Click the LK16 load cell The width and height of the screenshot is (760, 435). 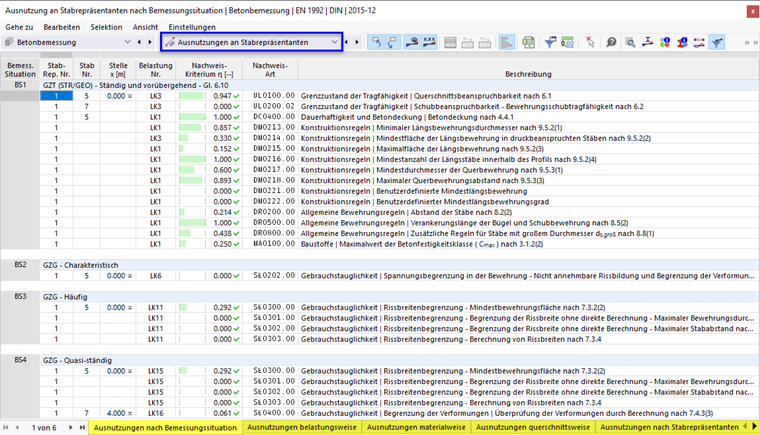(155, 413)
